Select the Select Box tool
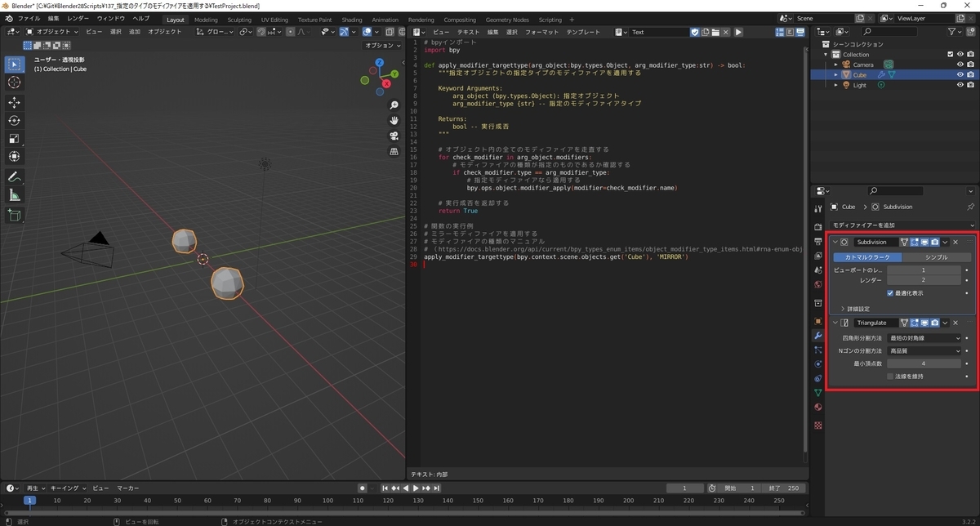 (x=15, y=64)
